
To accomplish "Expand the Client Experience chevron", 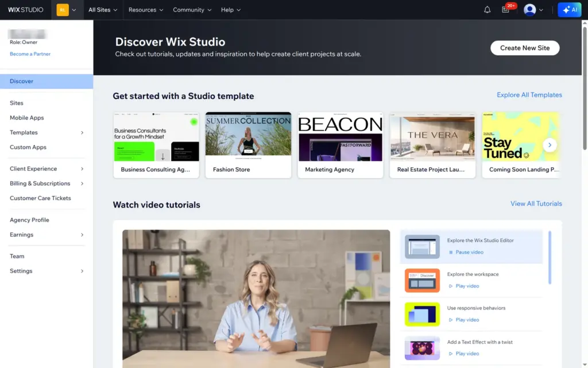I will (82, 168).
